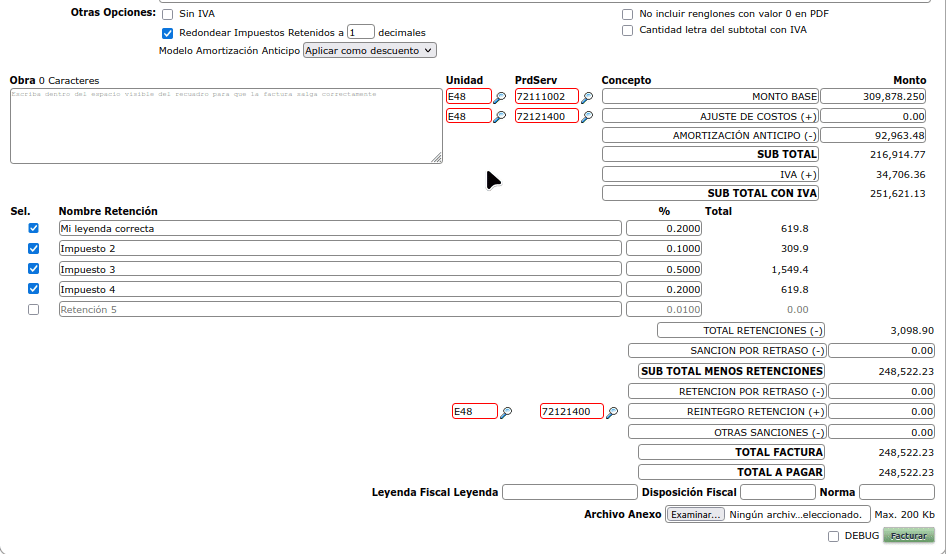Click the second-row Unidad field E48

pyautogui.click(x=469, y=116)
